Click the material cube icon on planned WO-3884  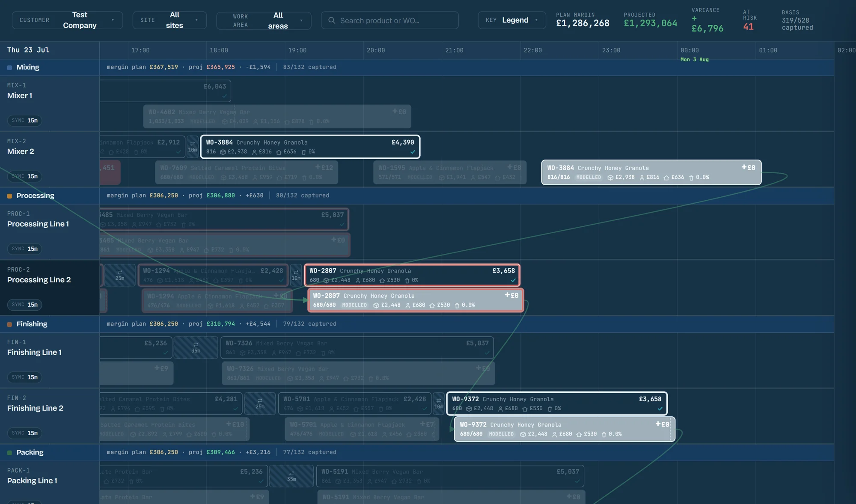pos(223,152)
